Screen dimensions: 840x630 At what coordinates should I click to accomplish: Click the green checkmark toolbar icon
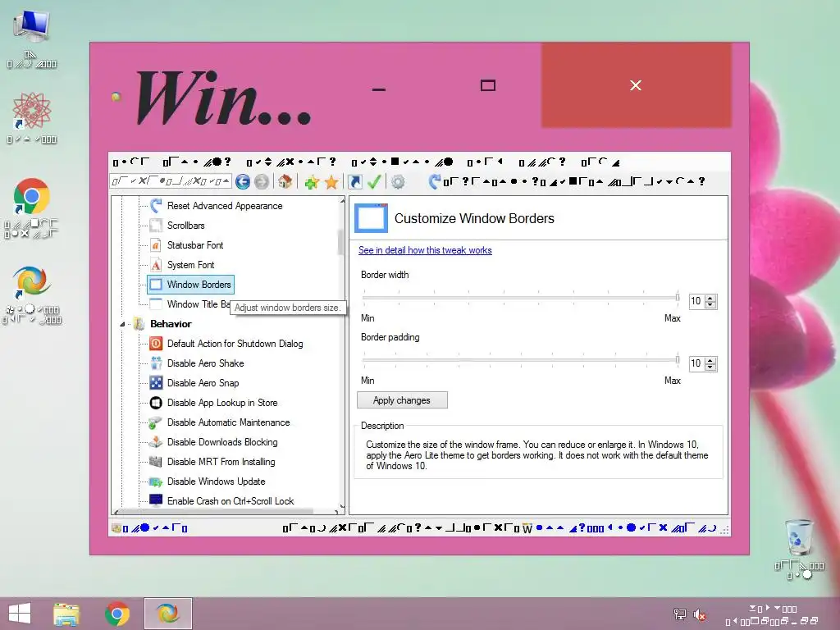[x=374, y=182]
